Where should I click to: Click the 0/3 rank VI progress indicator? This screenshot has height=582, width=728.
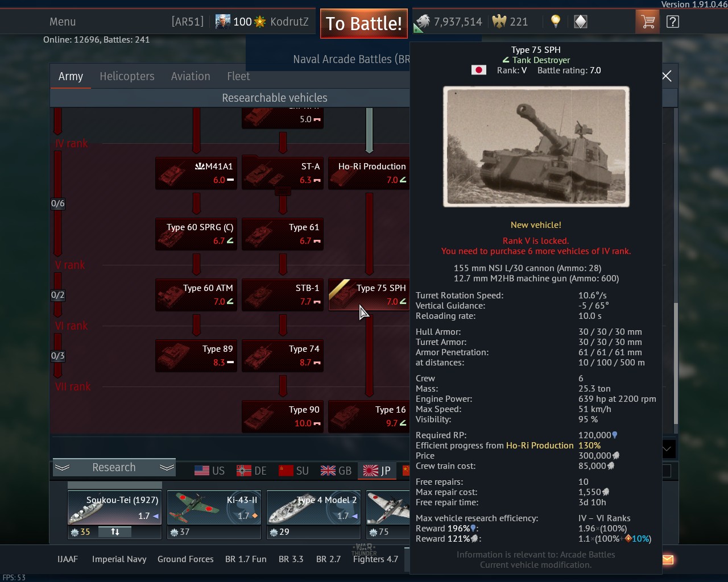58,356
